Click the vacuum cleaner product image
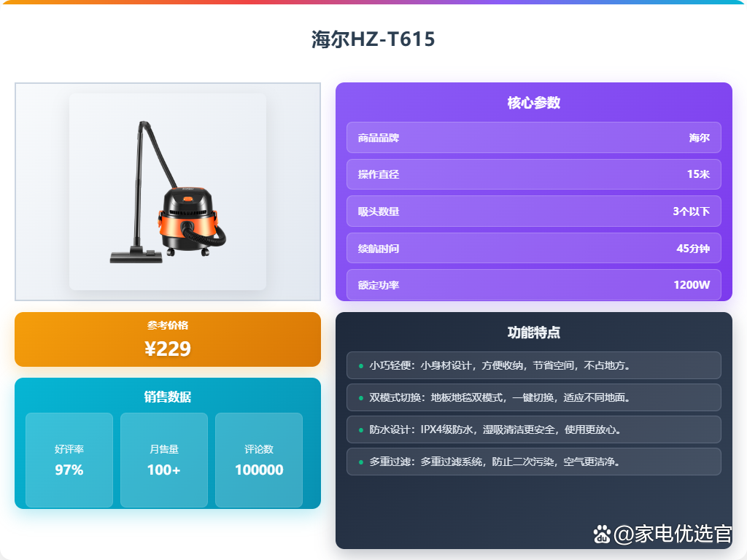 (168, 192)
